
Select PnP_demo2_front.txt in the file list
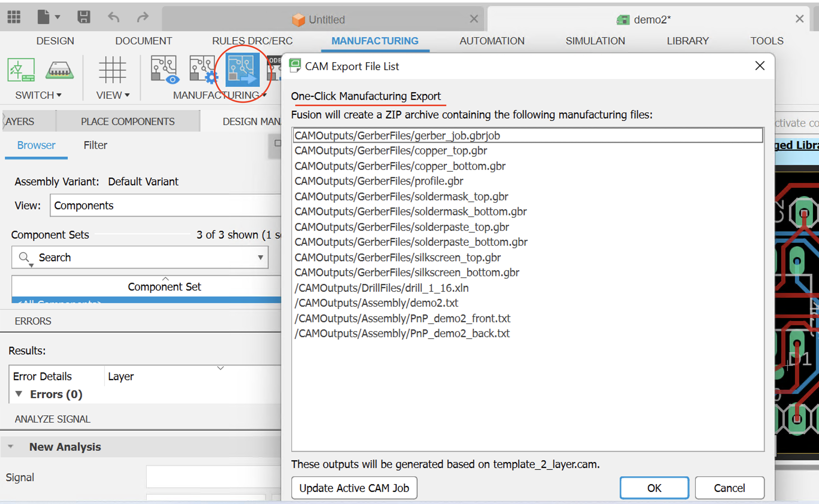528,318
